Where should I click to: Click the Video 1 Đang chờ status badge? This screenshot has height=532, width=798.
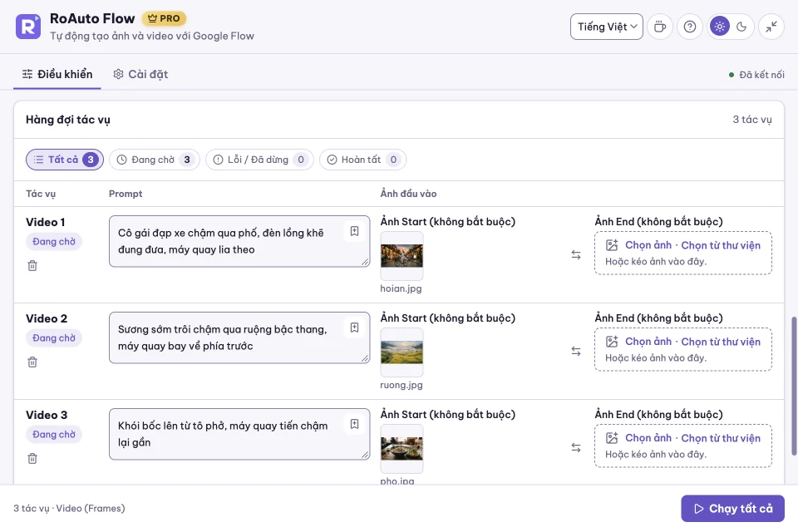click(x=54, y=241)
